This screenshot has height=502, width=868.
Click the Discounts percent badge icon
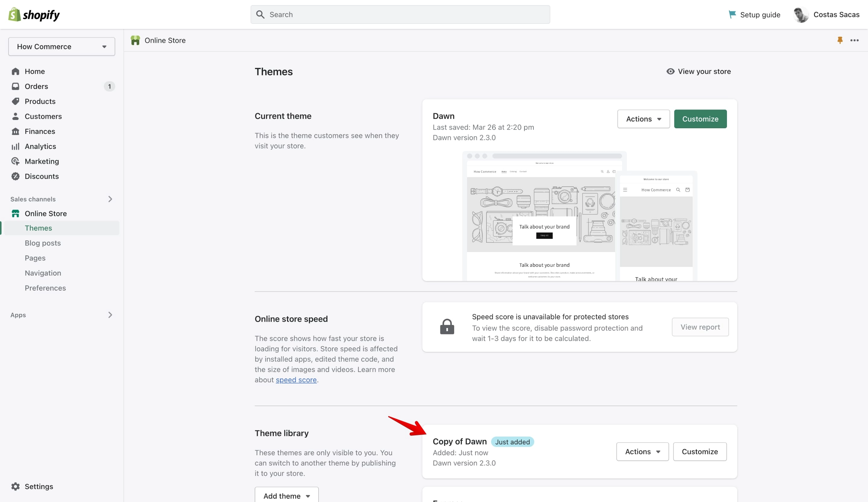15,176
